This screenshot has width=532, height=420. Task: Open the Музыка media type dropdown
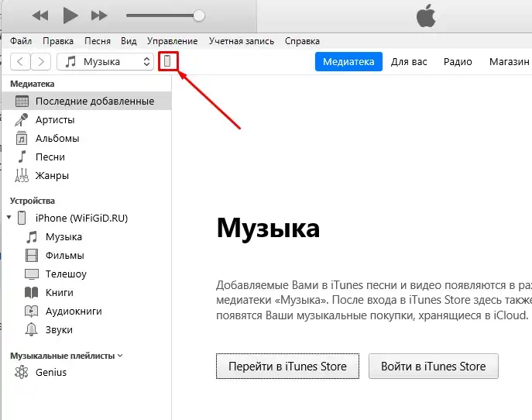click(105, 62)
